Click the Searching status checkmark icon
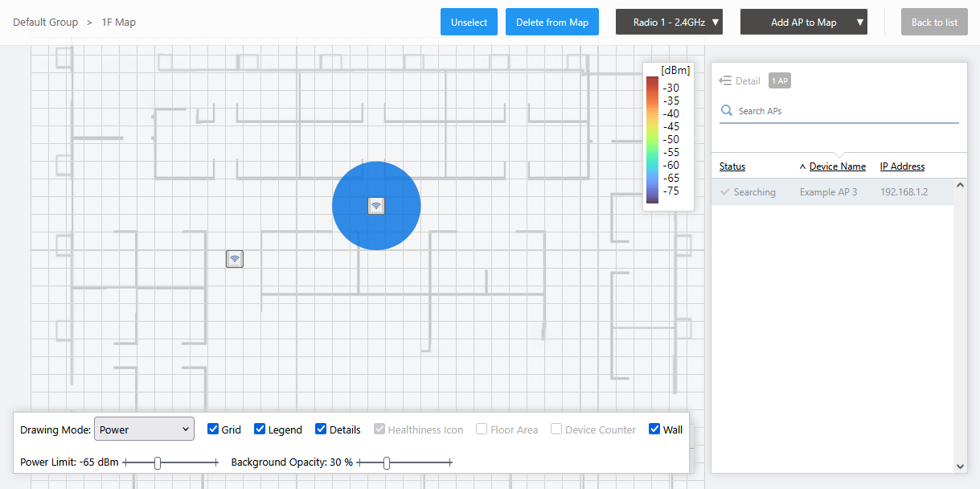The width and height of the screenshot is (980, 489). [x=725, y=192]
